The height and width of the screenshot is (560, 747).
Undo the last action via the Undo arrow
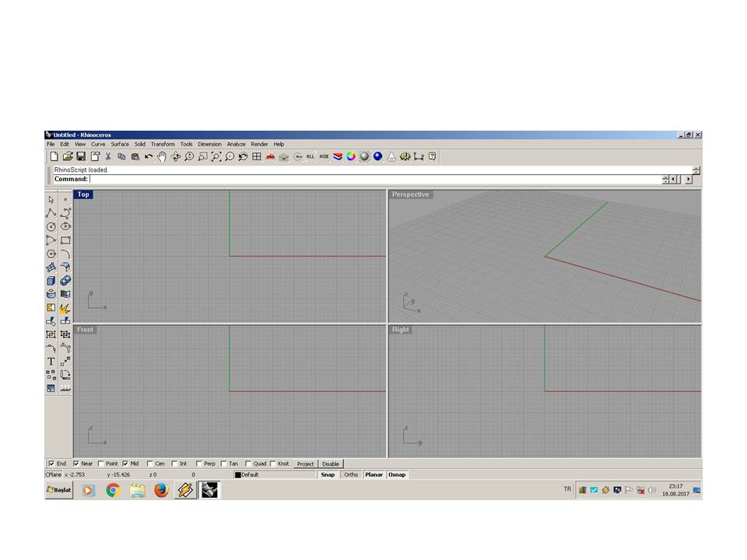pos(149,156)
